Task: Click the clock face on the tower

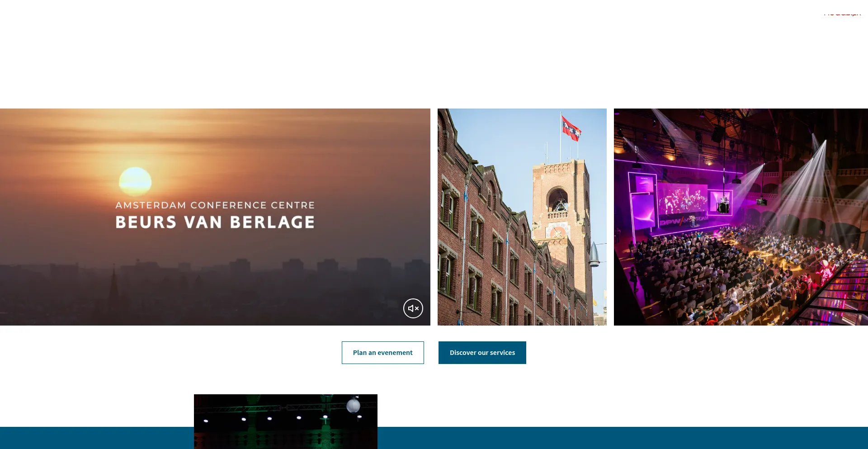Action: pyautogui.click(x=557, y=233)
